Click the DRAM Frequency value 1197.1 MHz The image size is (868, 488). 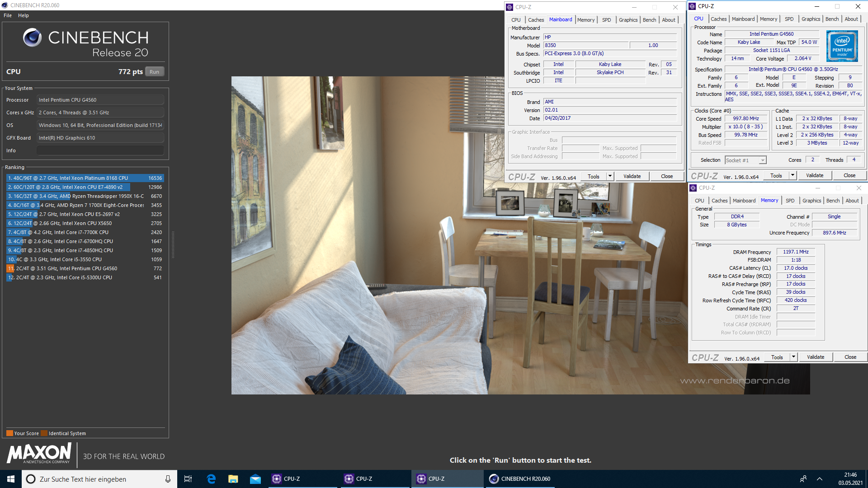coord(796,252)
